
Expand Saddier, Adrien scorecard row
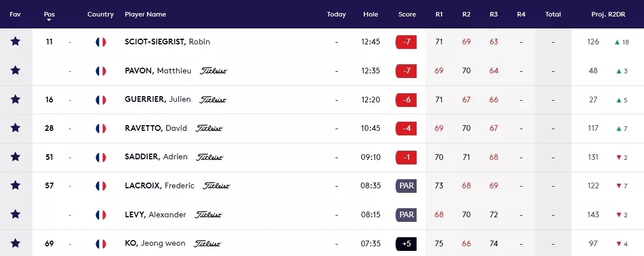pyautogui.click(x=322, y=157)
